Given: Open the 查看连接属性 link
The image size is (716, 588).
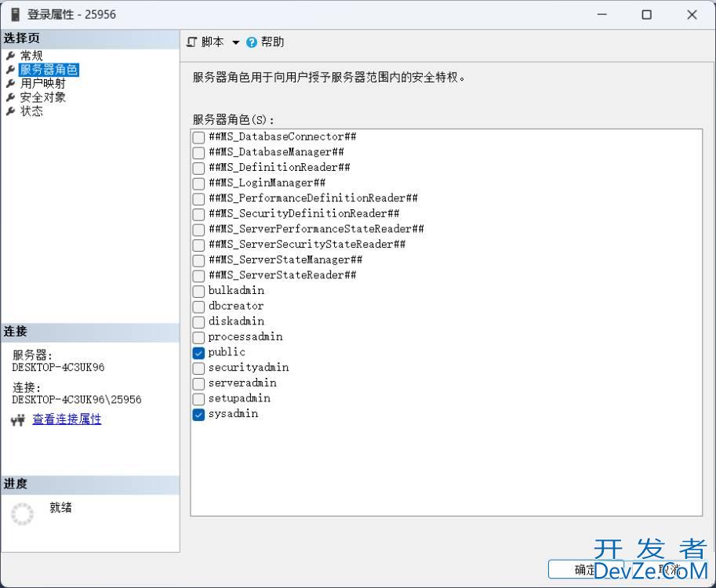Looking at the screenshot, I should [67, 419].
